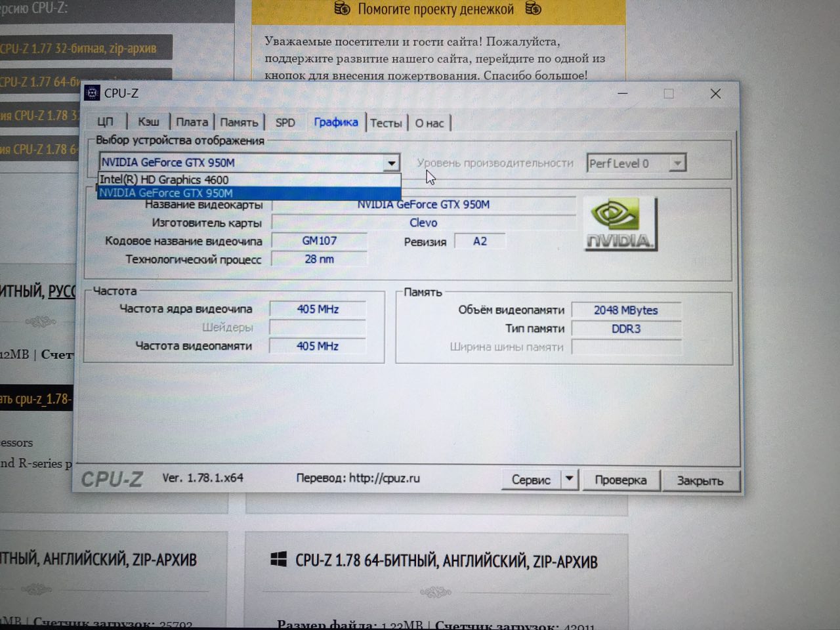The width and height of the screenshot is (840, 630).
Task: Click the Ver. 1.78.1.x64 version text
Action: (x=203, y=478)
